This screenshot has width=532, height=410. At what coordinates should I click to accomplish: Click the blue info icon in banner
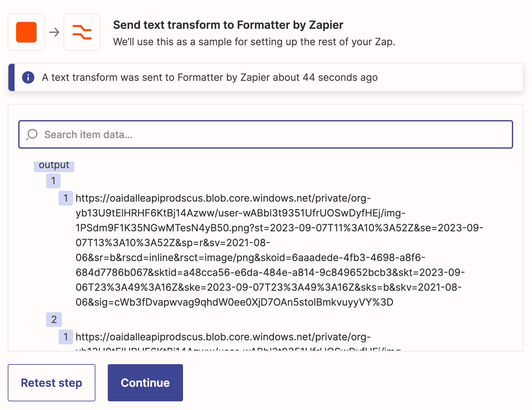point(28,77)
